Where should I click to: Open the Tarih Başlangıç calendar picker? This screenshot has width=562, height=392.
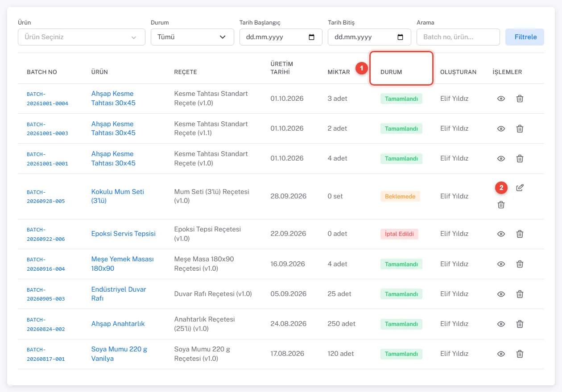click(x=312, y=37)
